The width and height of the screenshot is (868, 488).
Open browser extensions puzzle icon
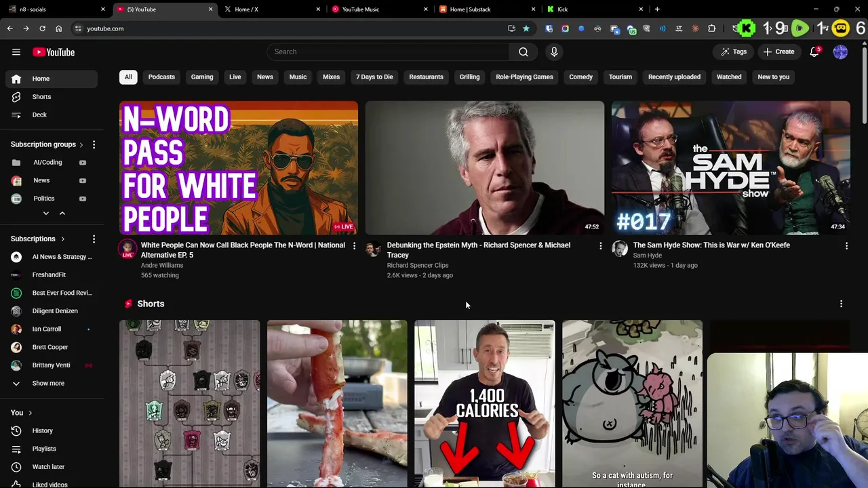click(x=711, y=28)
